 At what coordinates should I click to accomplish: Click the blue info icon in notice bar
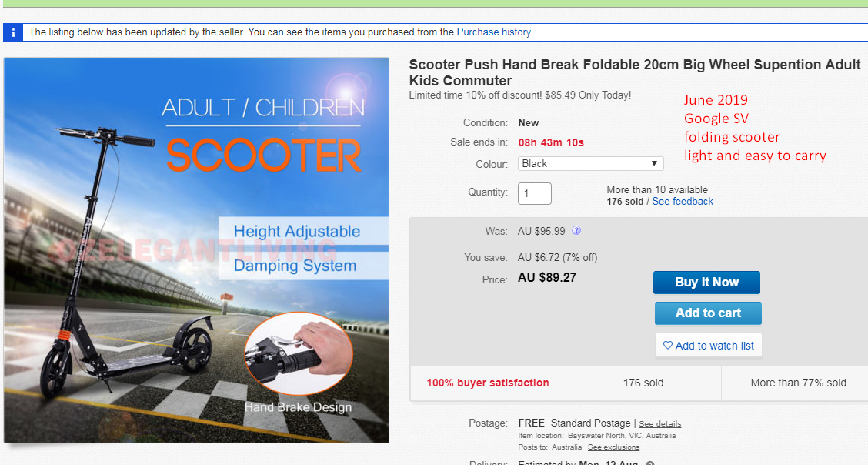pyautogui.click(x=13, y=32)
